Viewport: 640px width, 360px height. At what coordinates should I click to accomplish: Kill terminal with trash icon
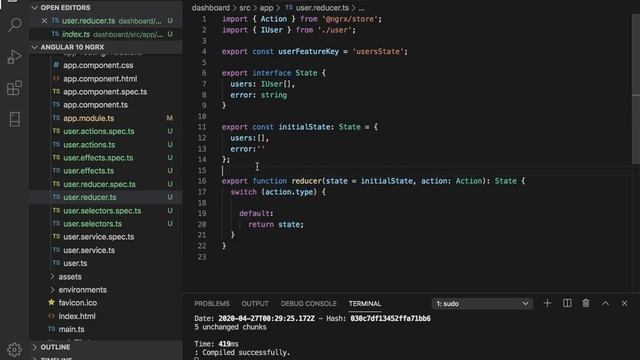click(x=586, y=303)
